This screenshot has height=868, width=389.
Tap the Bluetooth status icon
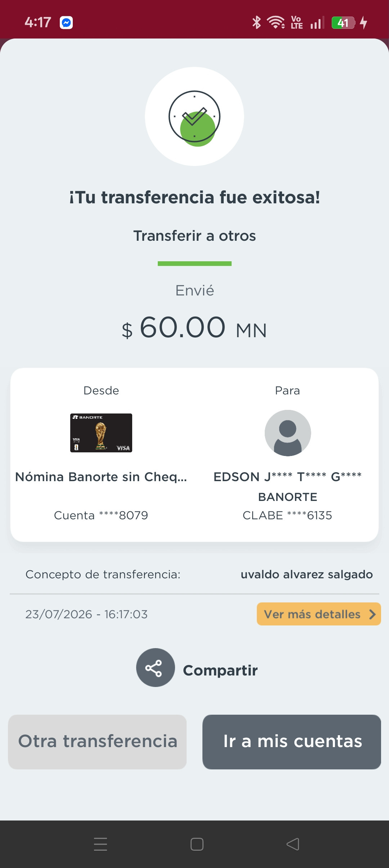(256, 22)
